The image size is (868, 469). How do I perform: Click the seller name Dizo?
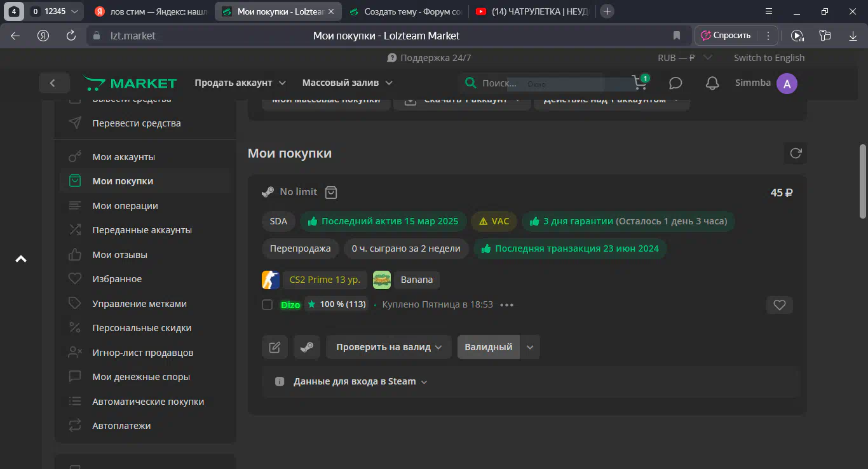point(290,305)
